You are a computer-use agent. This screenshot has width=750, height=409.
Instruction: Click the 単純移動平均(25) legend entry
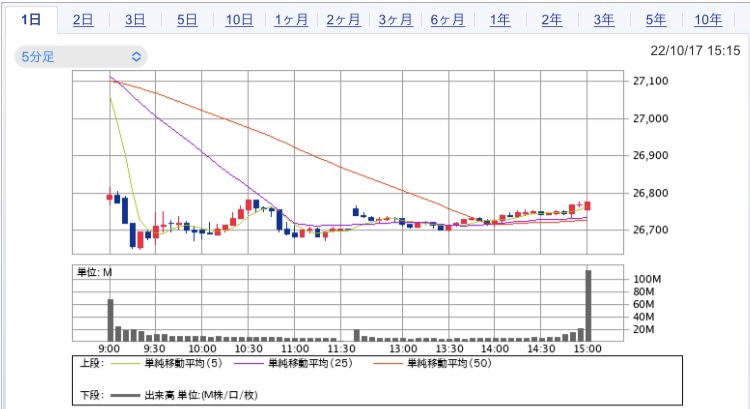[310, 364]
